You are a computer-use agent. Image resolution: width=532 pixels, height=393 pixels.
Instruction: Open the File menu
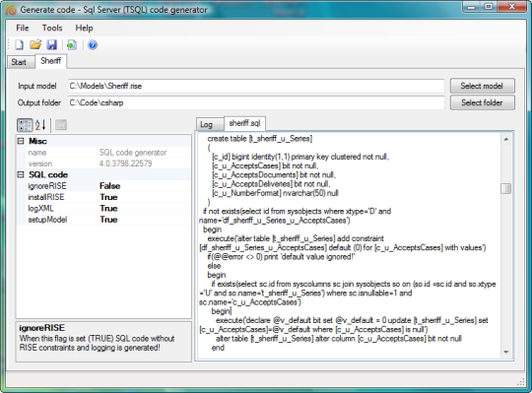point(23,29)
